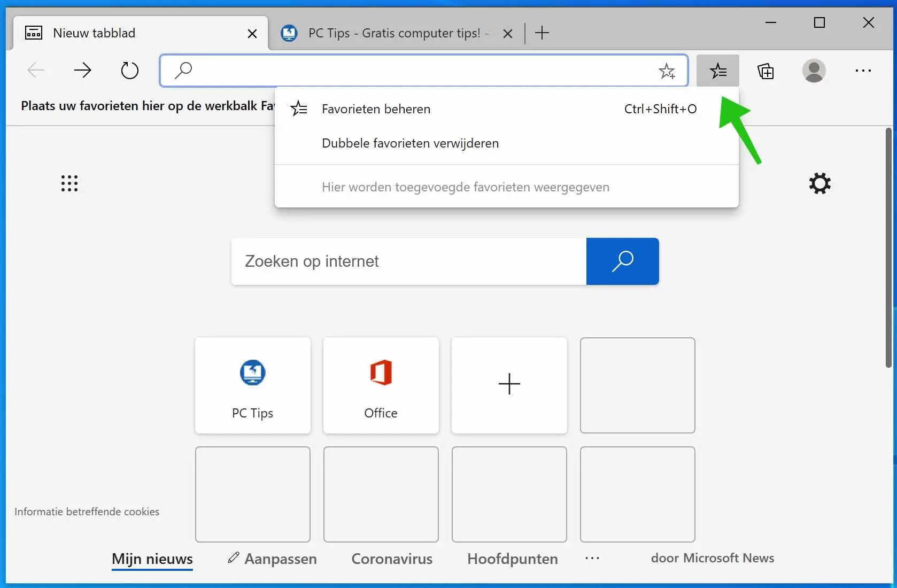Open page settings gear icon
Screen dimensions: 897x588
click(x=819, y=183)
